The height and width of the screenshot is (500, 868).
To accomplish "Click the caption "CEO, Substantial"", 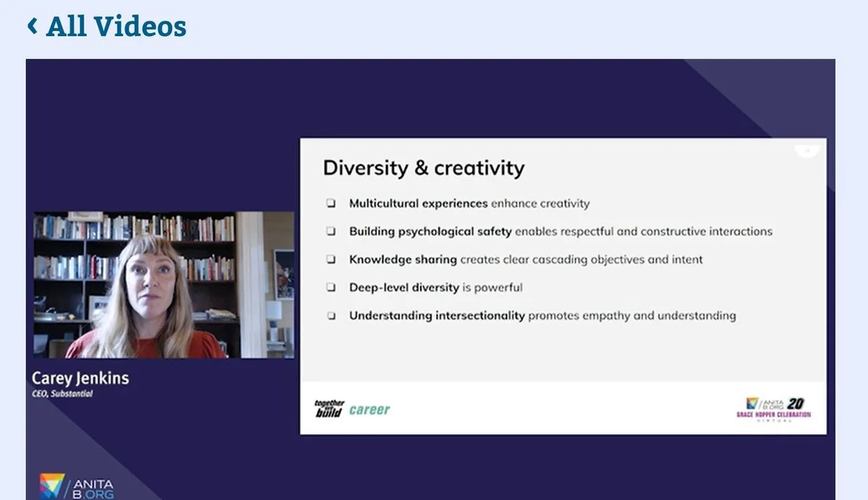I will [x=62, y=394].
